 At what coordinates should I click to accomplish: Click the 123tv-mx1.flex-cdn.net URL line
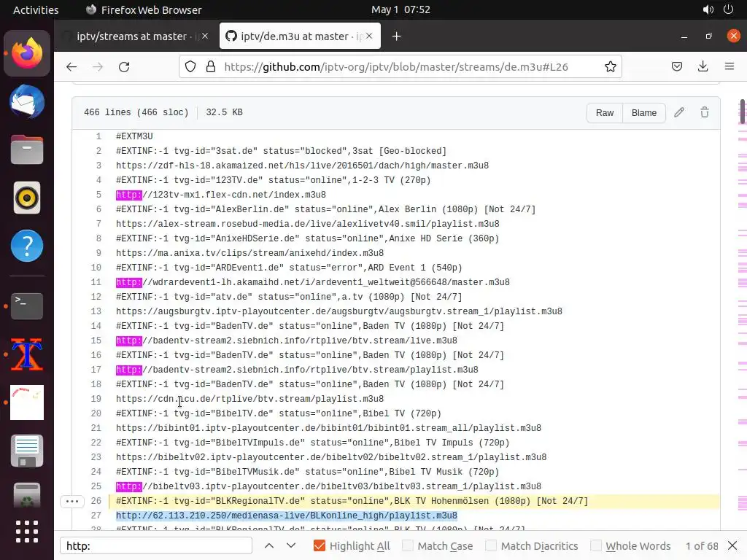pos(221,195)
